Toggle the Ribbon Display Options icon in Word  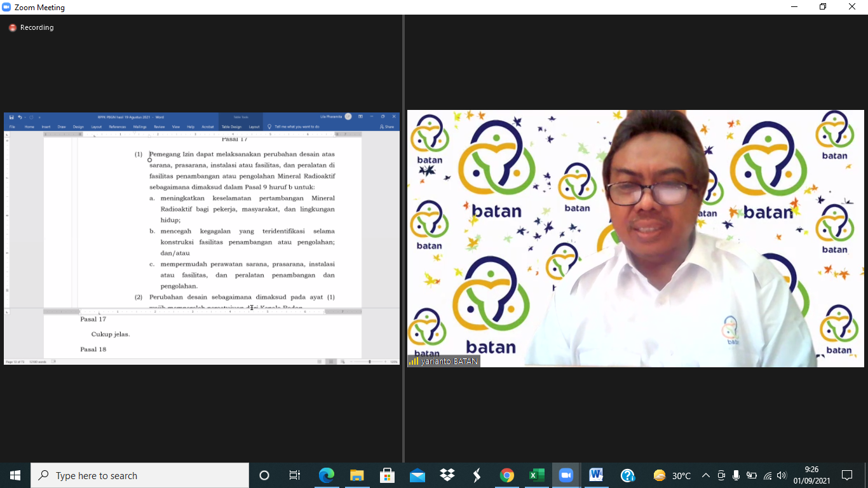360,117
